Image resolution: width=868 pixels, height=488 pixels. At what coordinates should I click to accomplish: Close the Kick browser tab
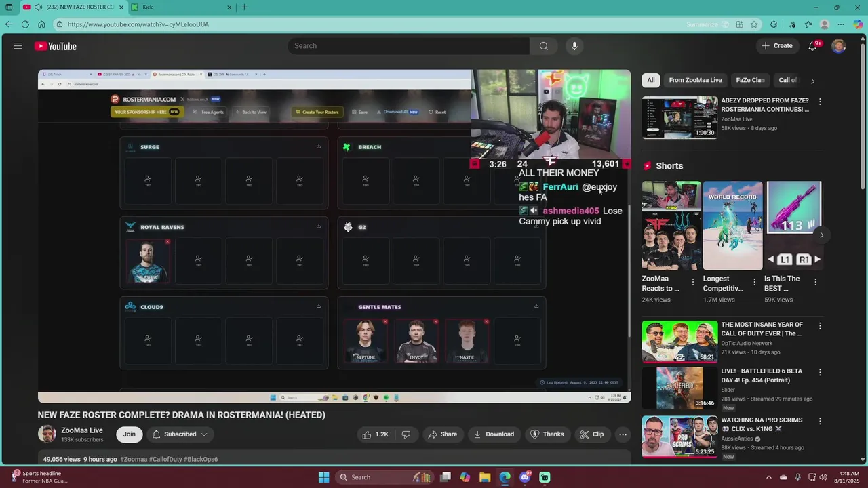229,7
